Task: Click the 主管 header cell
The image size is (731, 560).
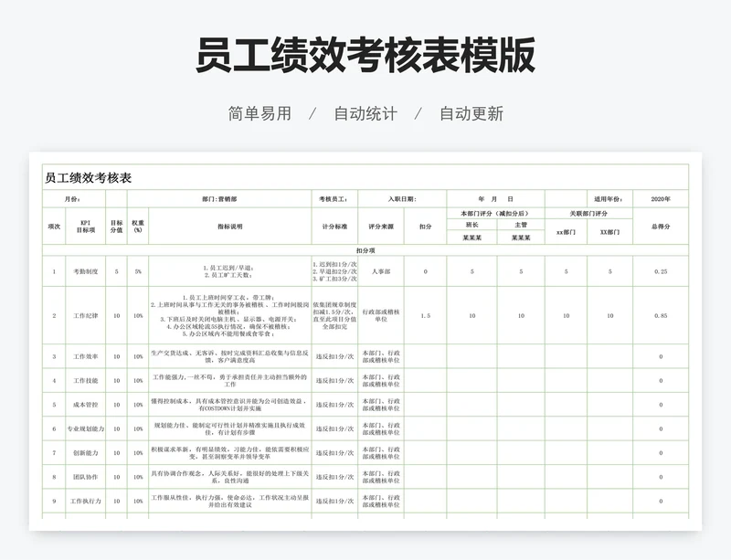Action: [x=521, y=225]
